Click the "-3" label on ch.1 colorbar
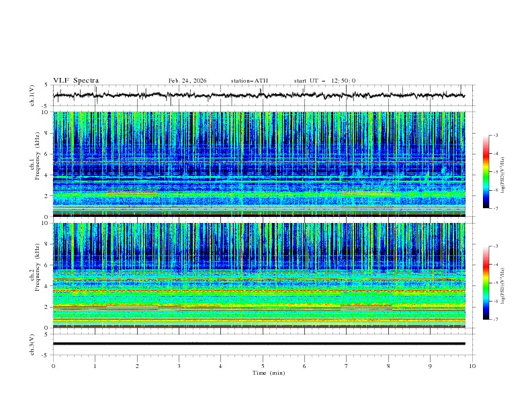 click(496, 135)
